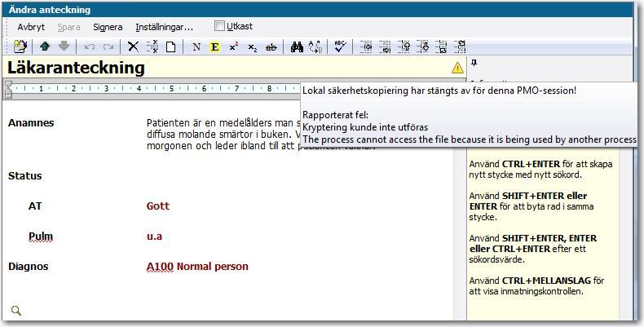Click the dotted move-down arrow icon
This screenshot has height=327, width=644.
(x=422, y=46)
